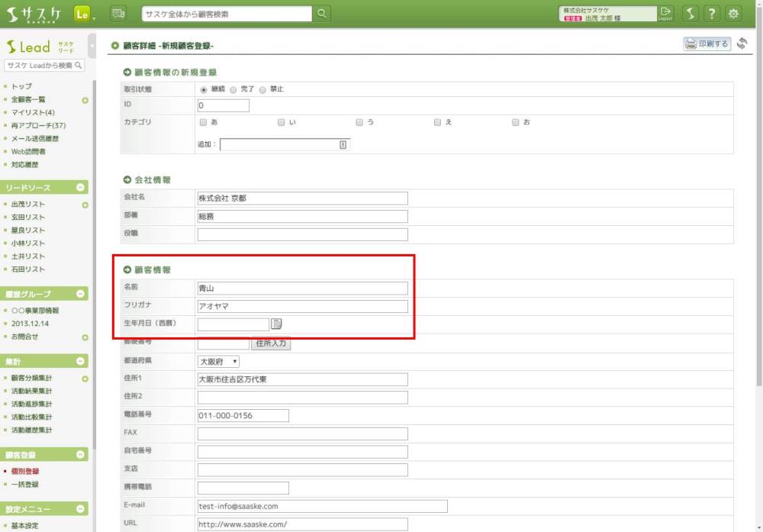
Task: Click the Logout icon
Action: 666,13
